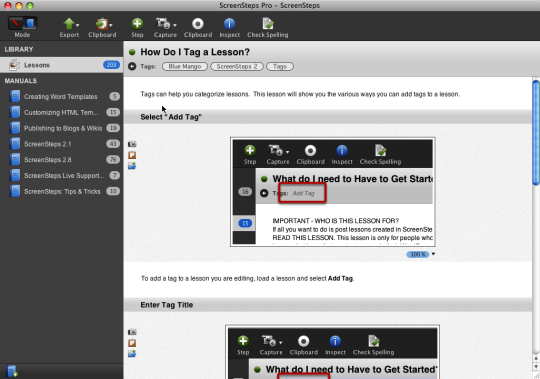Click the lesson introduction text paragraph
Viewport: 540px width, 379px height.
[300, 94]
